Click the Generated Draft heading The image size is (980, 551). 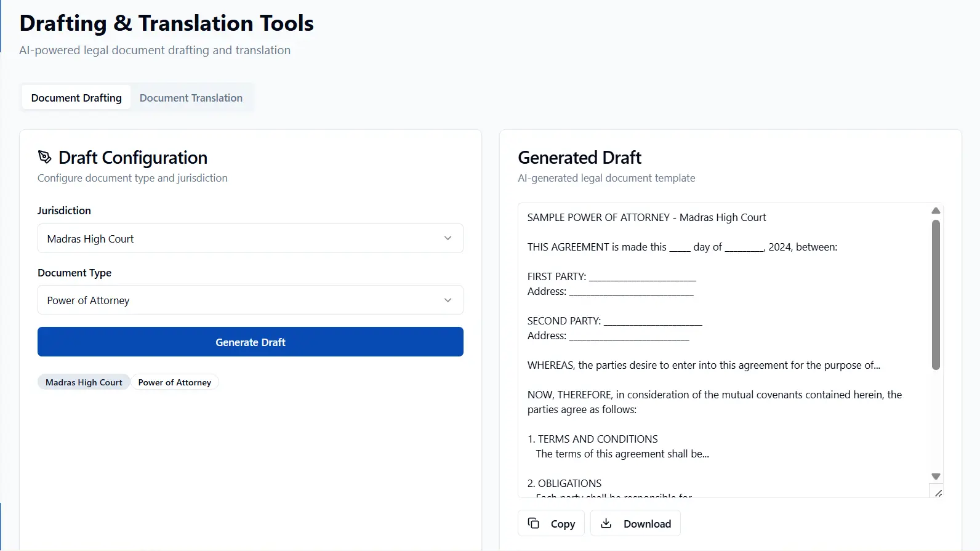(x=579, y=158)
